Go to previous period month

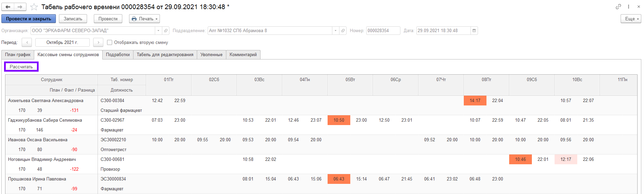27,43
